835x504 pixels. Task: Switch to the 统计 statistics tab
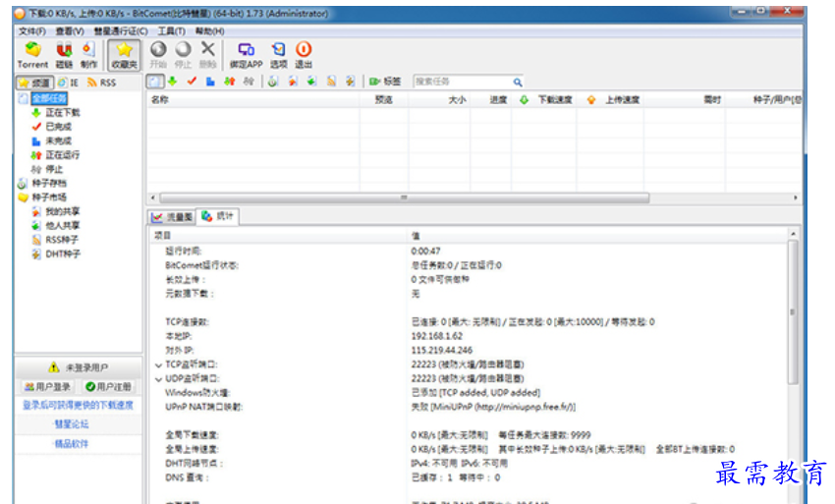pyautogui.click(x=217, y=216)
